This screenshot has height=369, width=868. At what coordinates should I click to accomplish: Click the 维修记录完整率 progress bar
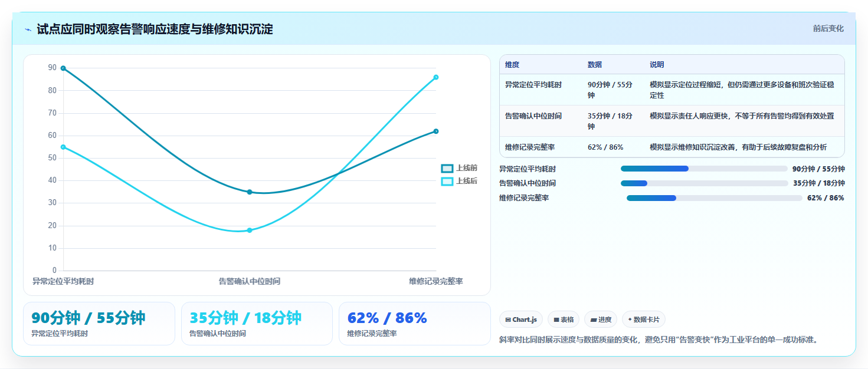coord(714,198)
